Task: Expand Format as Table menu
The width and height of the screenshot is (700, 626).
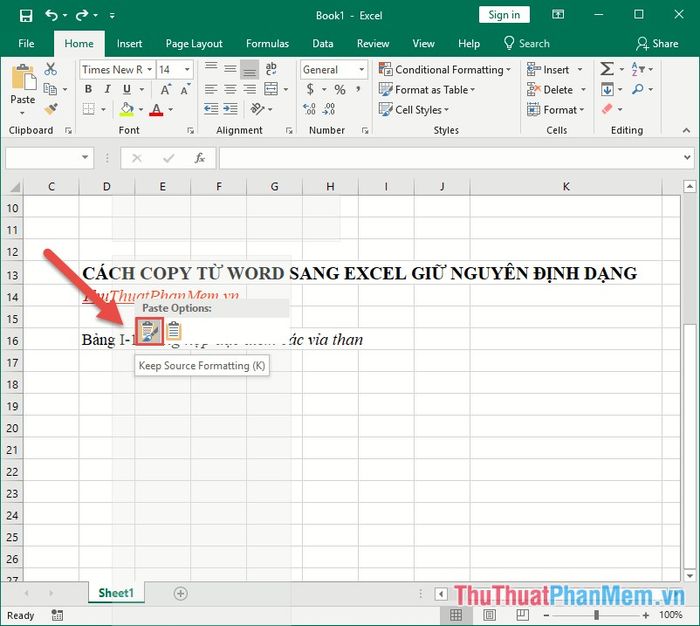Action: coord(427,90)
